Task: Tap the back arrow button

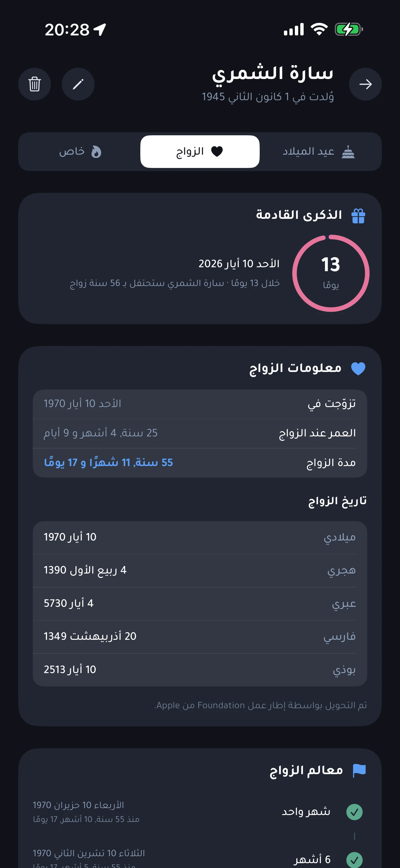Action: (365, 84)
